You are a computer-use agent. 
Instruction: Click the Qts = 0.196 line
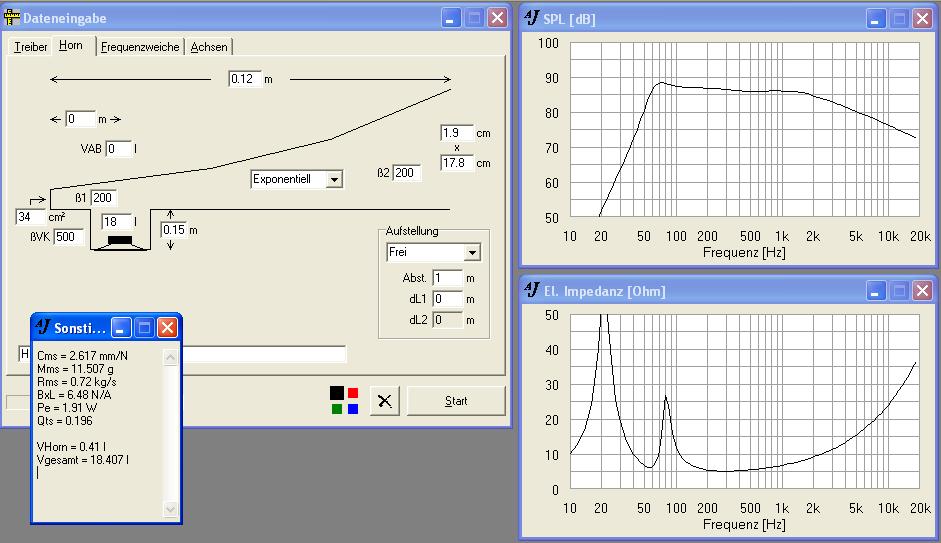click(x=65, y=421)
